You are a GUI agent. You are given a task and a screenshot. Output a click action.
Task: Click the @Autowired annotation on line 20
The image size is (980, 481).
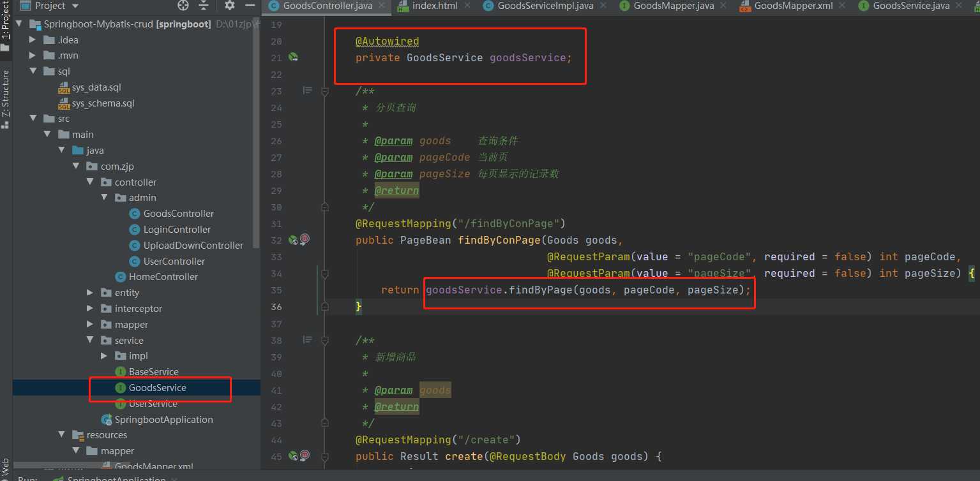coord(388,41)
